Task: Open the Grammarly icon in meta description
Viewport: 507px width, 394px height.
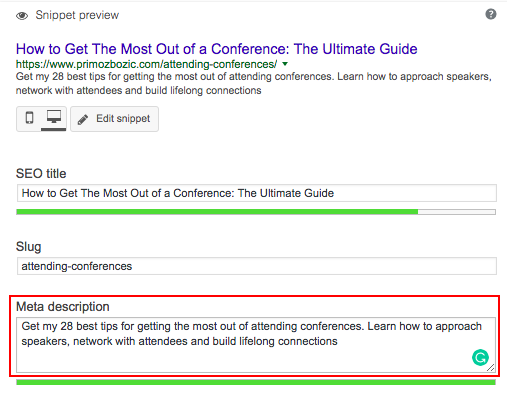Action: (480, 357)
